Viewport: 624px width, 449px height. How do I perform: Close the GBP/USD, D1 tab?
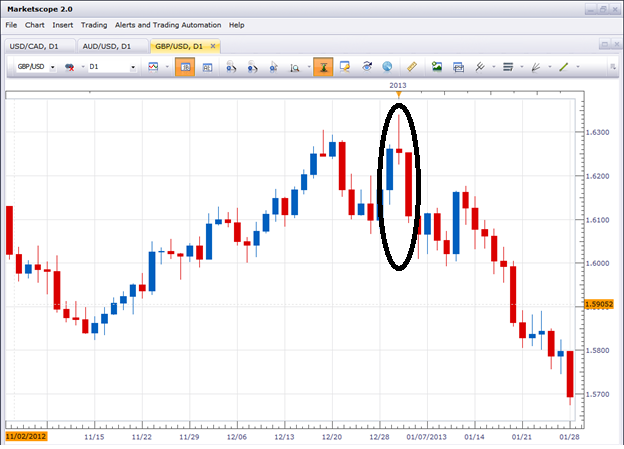click(213, 45)
